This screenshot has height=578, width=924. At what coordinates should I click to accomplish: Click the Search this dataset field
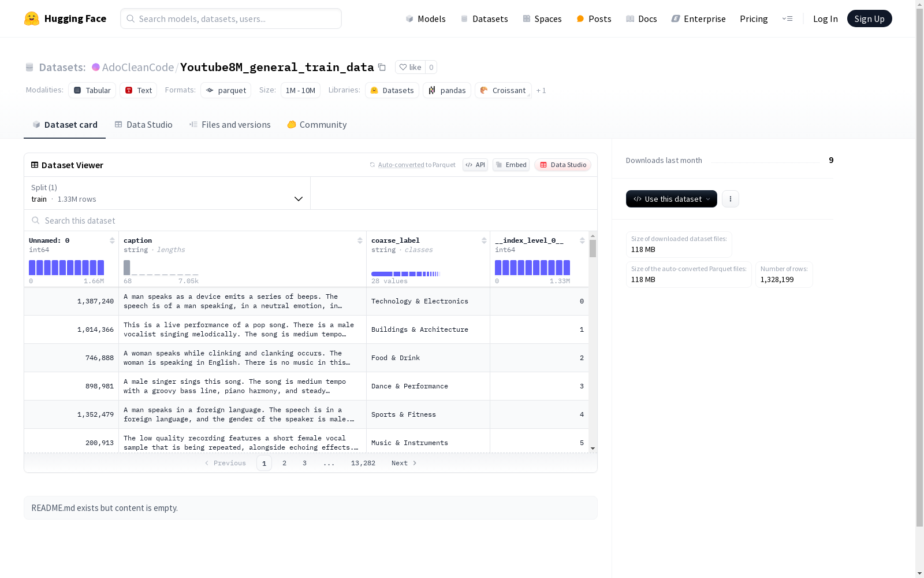coord(311,220)
